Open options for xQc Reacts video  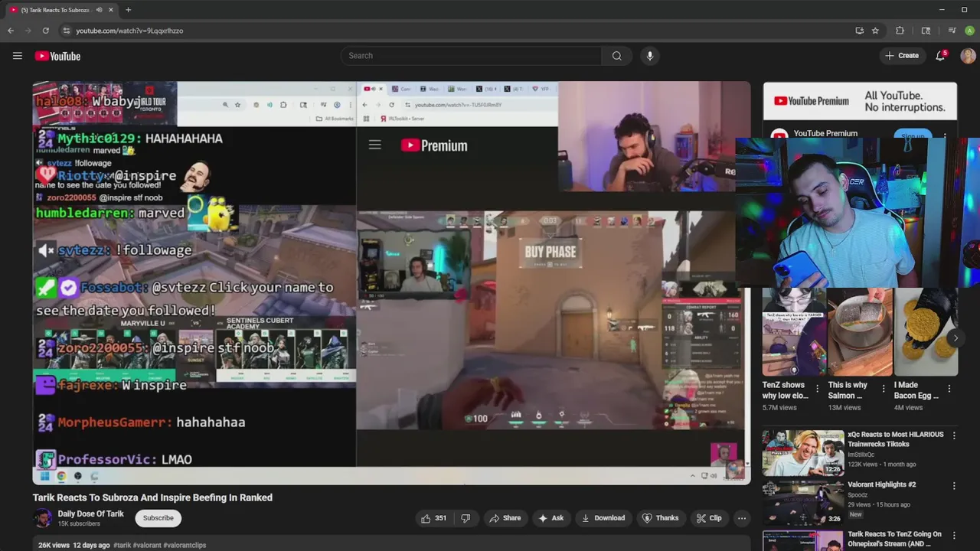954,435
